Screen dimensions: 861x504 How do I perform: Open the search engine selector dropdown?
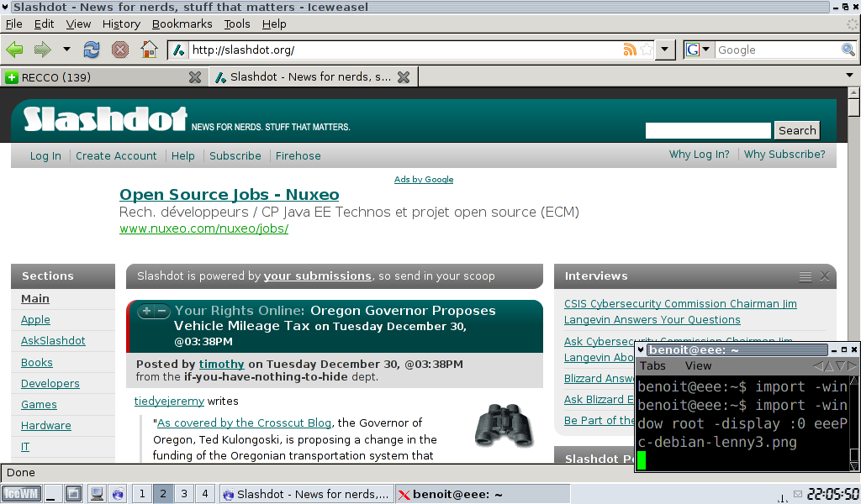tap(698, 50)
